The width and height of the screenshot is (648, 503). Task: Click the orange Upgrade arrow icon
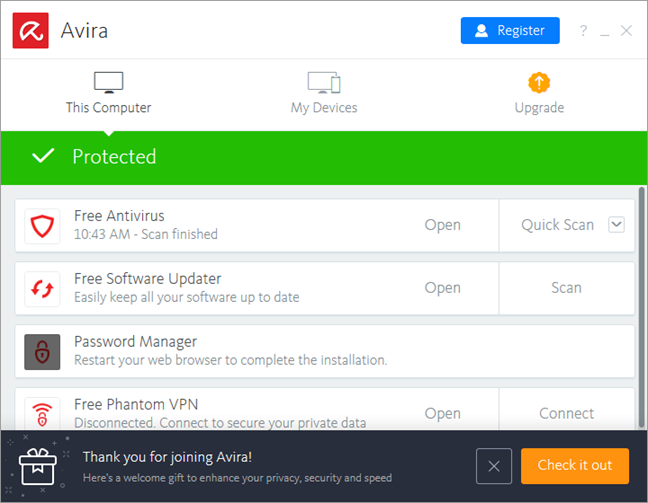point(539,83)
